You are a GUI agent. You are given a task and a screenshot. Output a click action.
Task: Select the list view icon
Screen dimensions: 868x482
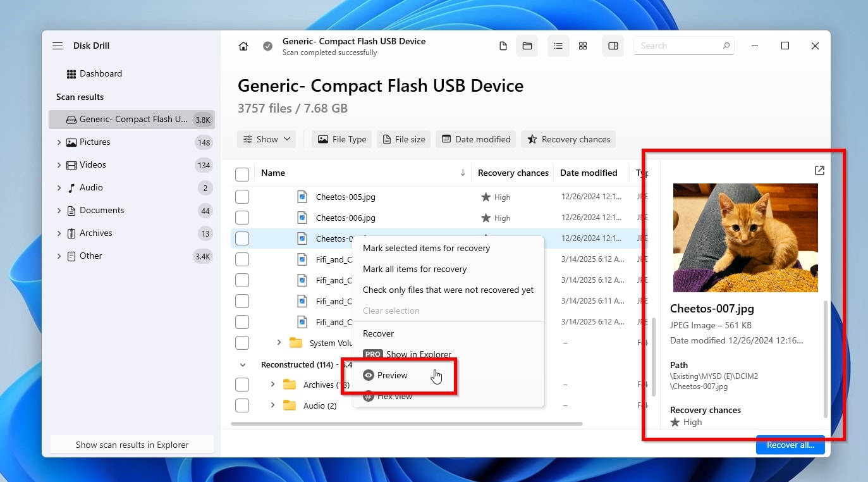pyautogui.click(x=558, y=46)
